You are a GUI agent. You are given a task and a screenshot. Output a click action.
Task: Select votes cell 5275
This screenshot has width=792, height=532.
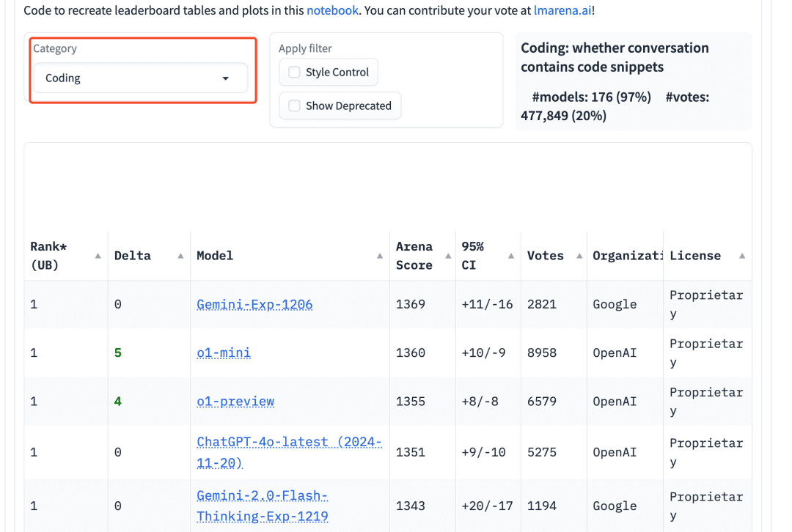click(542, 452)
